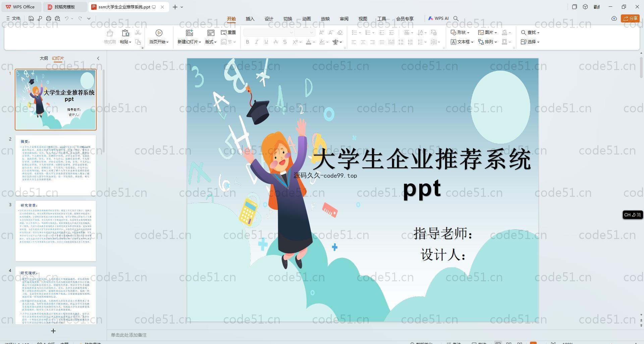Click the orange 分享 (Share) button
This screenshot has width=644, height=344.
(x=630, y=18)
